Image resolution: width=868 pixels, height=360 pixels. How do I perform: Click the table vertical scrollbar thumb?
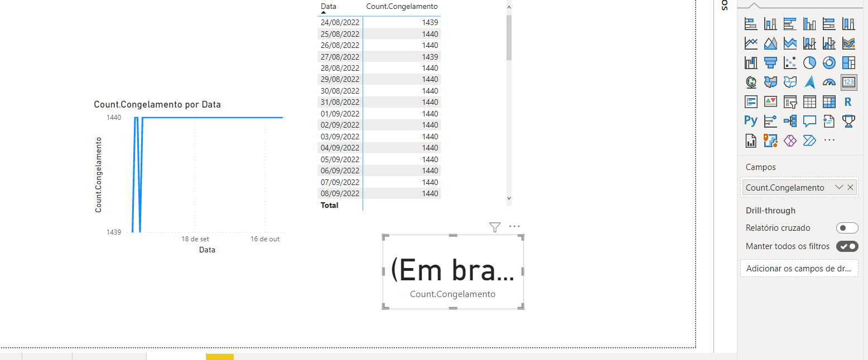[x=509, y=37]
